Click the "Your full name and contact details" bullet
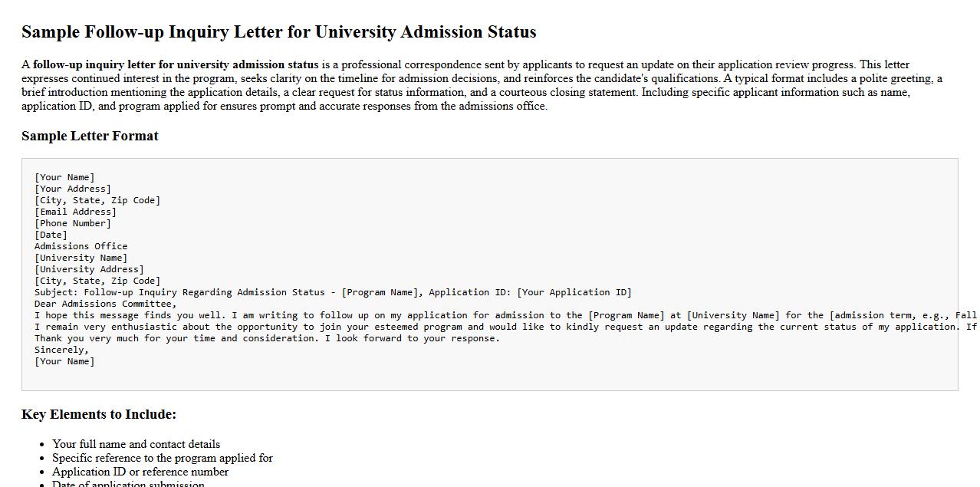980x487 pixels. (x=136, y=444)
